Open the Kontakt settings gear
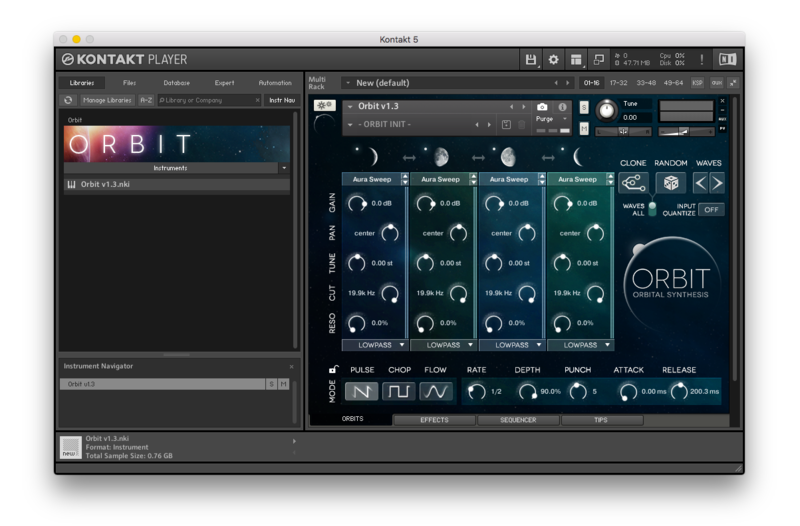The height and width of the screenshot is (526, 800). tap(554, 60)
